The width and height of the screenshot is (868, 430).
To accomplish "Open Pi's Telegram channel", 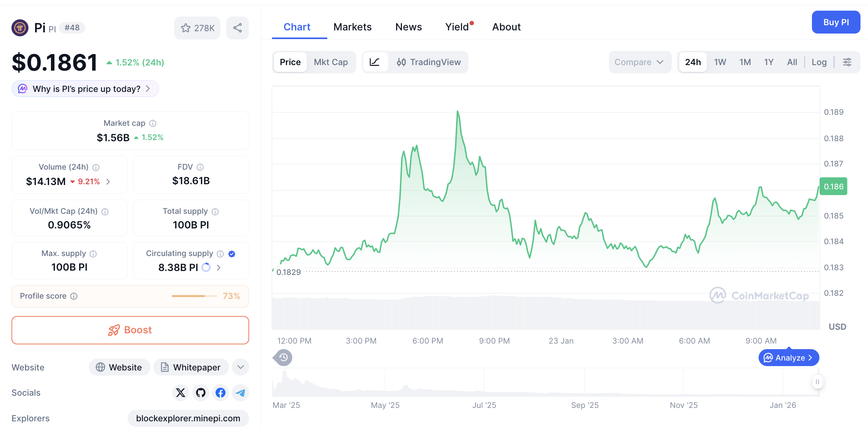I will [x=240, y=393].
